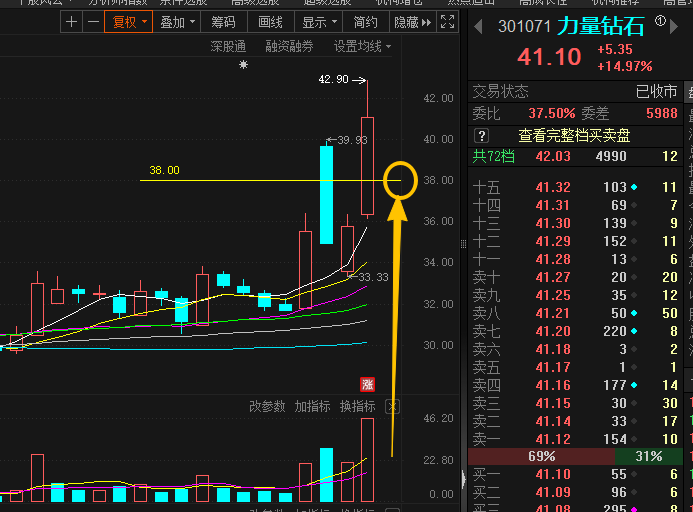Viewport: 693px width, 512px height.
Task: Go to next stock arrow
Action: (674, 27)
